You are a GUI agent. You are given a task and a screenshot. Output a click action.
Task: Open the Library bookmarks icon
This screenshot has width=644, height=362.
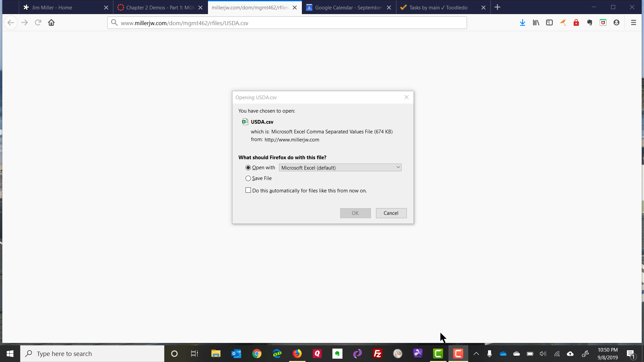(536, 23)
